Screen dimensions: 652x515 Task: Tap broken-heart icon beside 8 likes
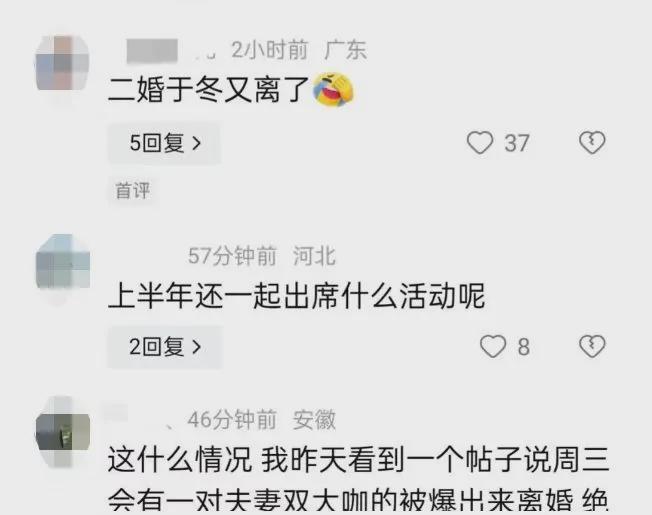point(592,346)
